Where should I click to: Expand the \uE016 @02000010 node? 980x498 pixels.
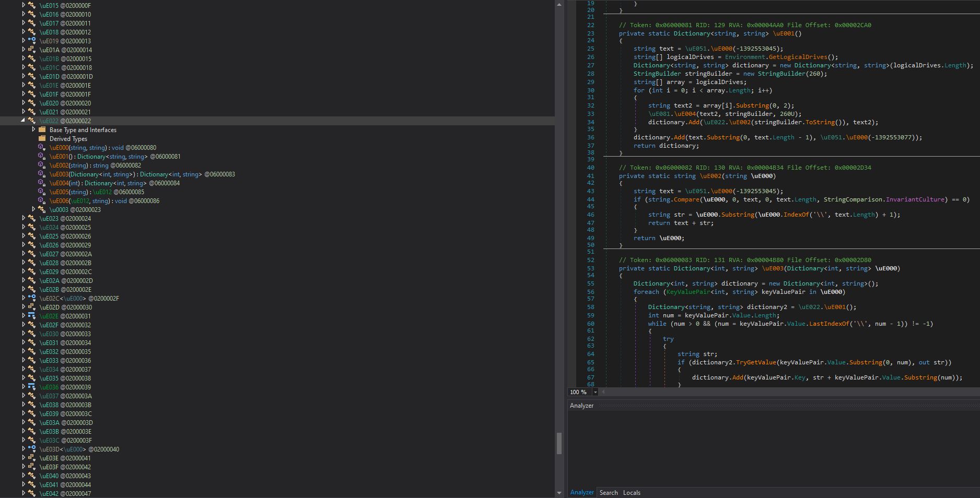pyautogui.click(x=23, y=14)
